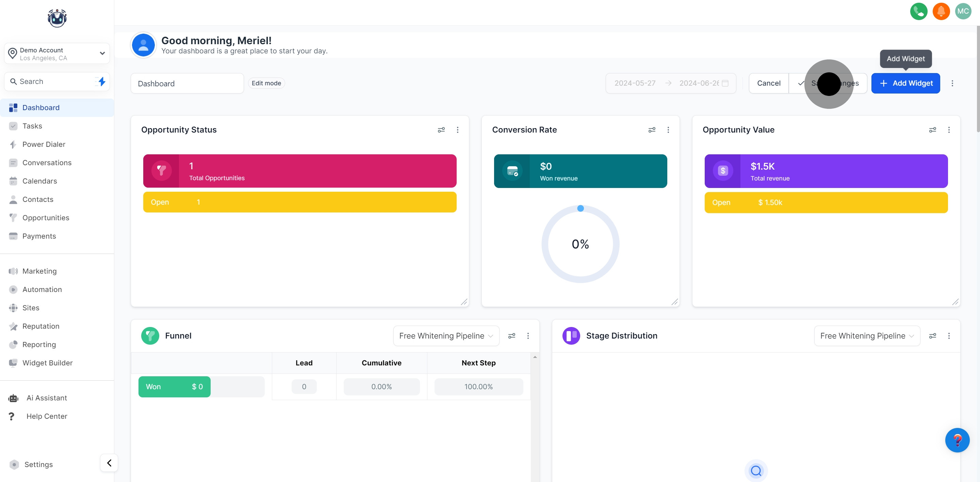This screenshot has width=980, height=482.
Task: Open the orange notifications bell
Action: click(941, 11)
